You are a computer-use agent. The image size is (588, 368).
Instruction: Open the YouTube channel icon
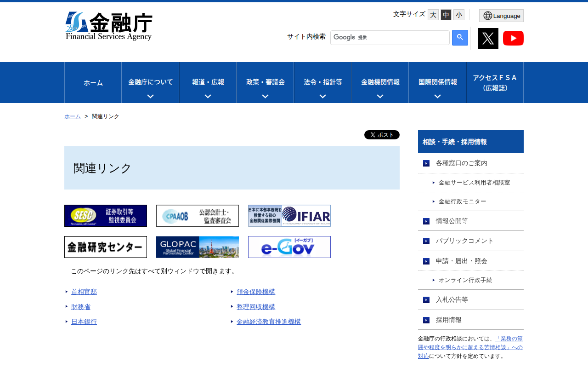[513, 38]
